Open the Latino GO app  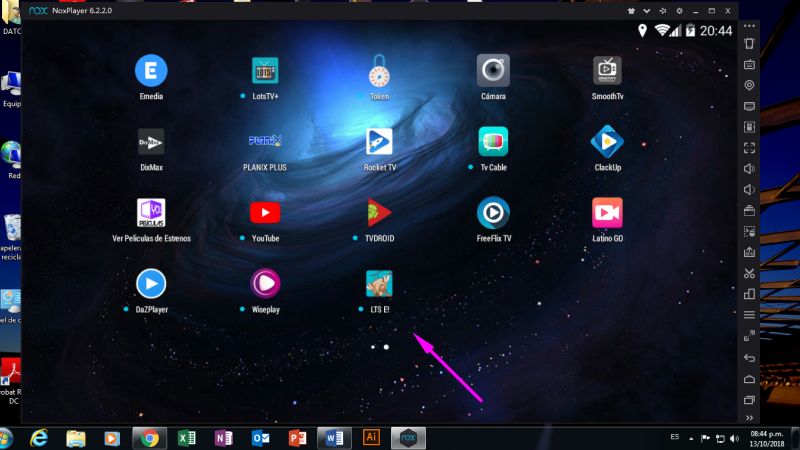[607, 213]
